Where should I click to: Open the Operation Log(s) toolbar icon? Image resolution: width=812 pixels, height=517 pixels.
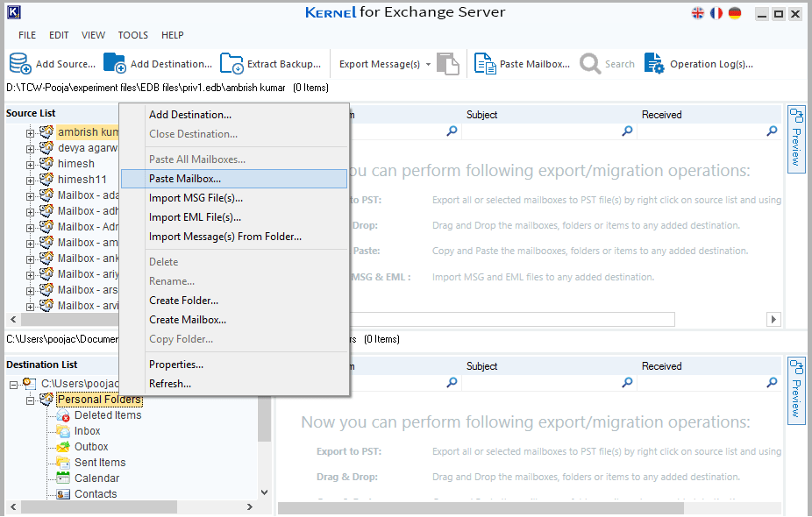654,64
